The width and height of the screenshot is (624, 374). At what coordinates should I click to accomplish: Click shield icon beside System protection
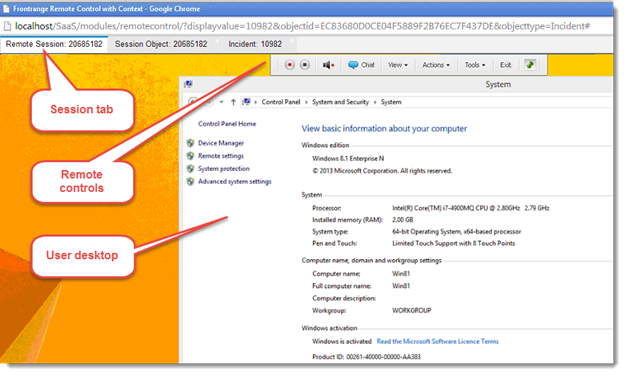pyautogui.click(x=190, y=169)
